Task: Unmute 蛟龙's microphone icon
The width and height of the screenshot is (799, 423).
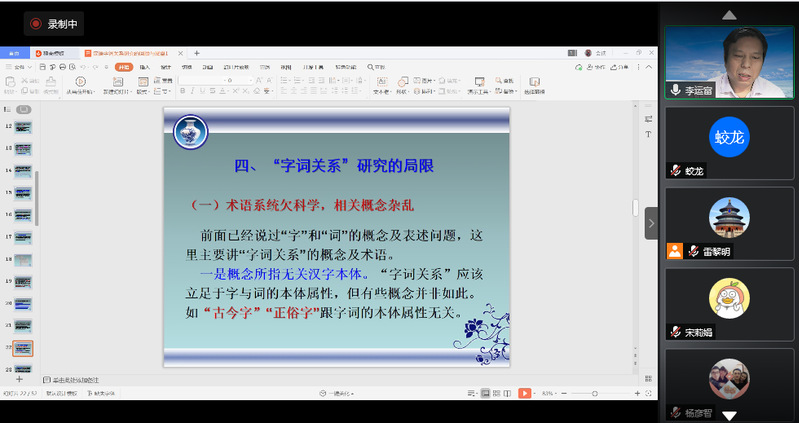Action: click(677, 171)
